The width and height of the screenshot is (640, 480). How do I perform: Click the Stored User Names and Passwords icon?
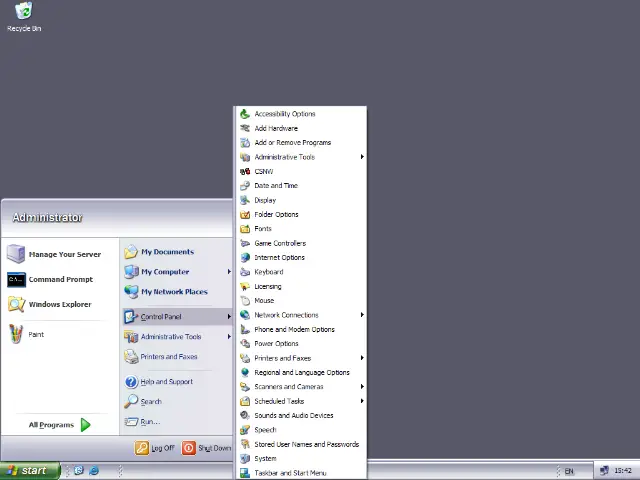(x=245, y=444)
